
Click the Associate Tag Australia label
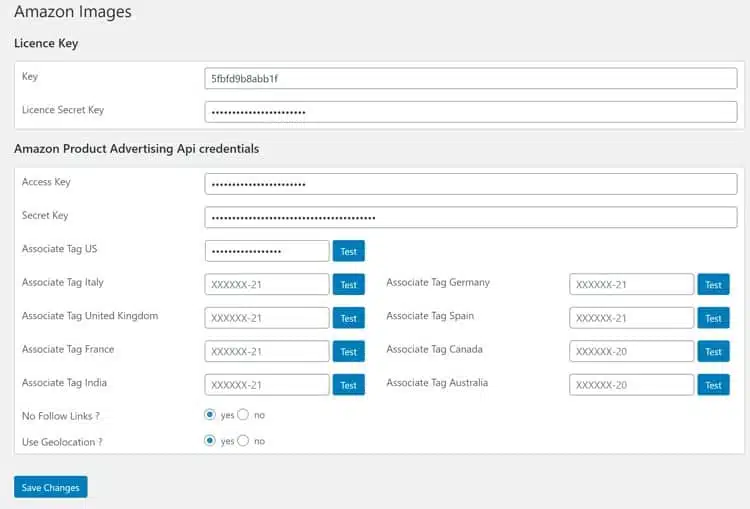[437, 383]
